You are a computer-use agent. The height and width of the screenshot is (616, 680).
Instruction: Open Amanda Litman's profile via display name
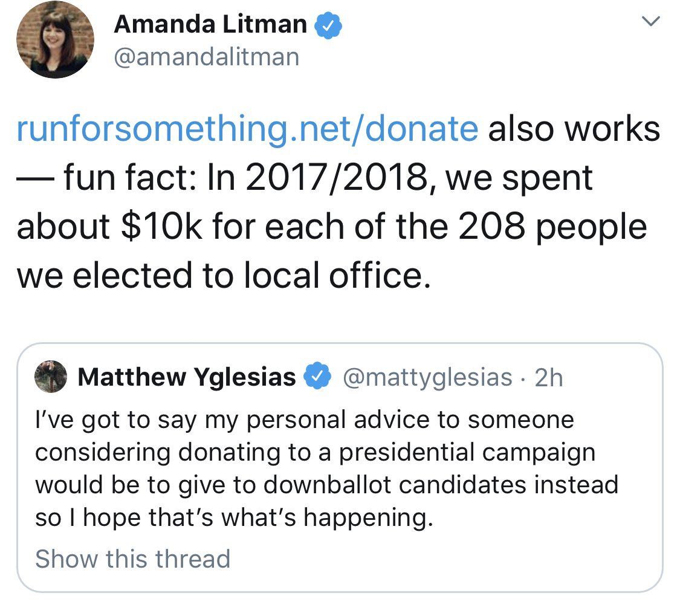[x=210, y=25]
